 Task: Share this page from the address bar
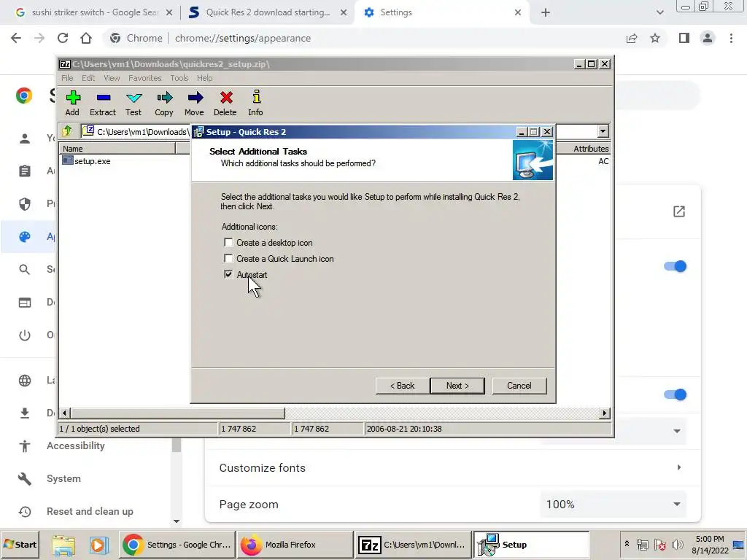pos(632,38)
